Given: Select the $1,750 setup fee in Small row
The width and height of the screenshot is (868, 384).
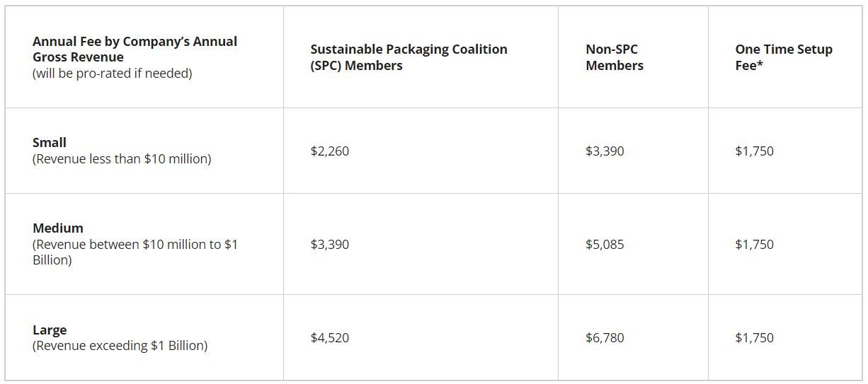Looking at the screenshot, I should (754, 151).
